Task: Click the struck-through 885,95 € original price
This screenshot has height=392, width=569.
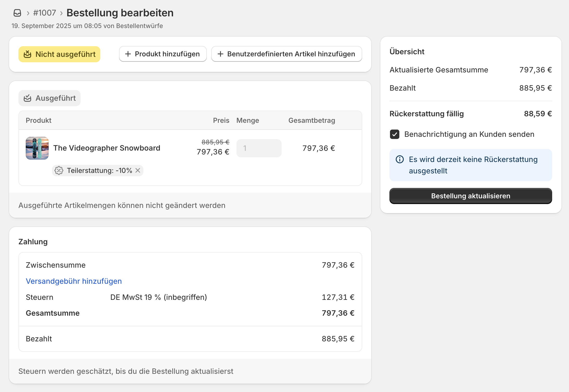Action: click(x=215, y=142)
